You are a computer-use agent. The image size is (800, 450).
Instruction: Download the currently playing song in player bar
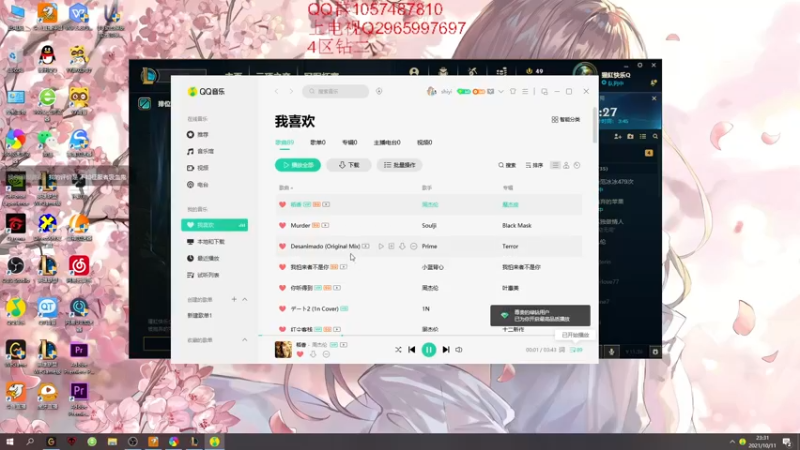tap(313, 354)
